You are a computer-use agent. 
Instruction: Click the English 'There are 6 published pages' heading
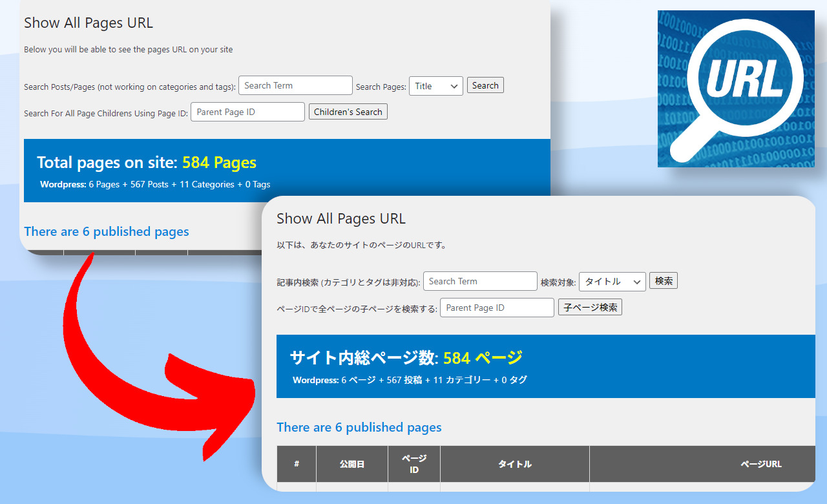(107, 231)
